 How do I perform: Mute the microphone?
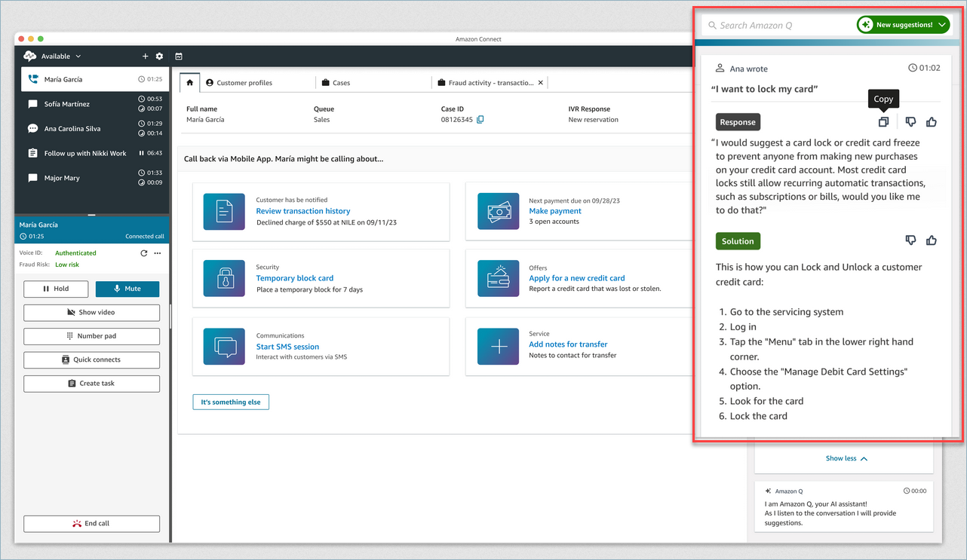127,289
